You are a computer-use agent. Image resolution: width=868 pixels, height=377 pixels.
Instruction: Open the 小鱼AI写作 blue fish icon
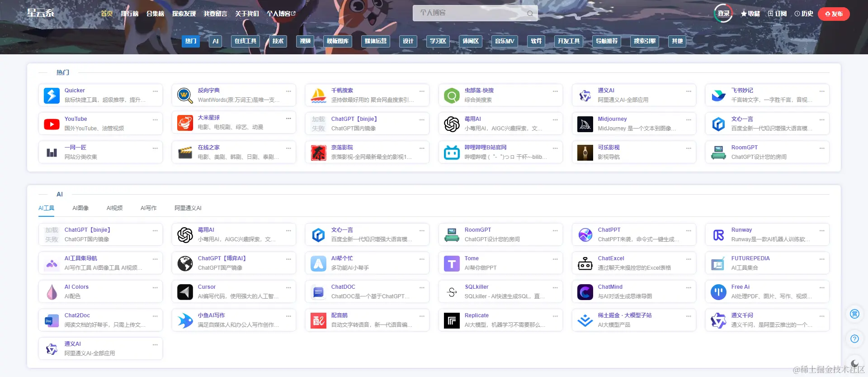185,320
